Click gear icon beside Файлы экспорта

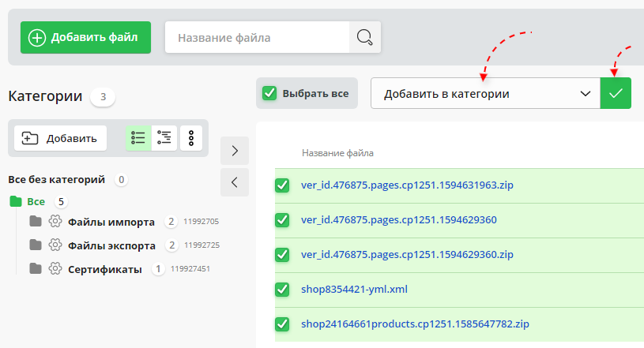coord(55,245)
